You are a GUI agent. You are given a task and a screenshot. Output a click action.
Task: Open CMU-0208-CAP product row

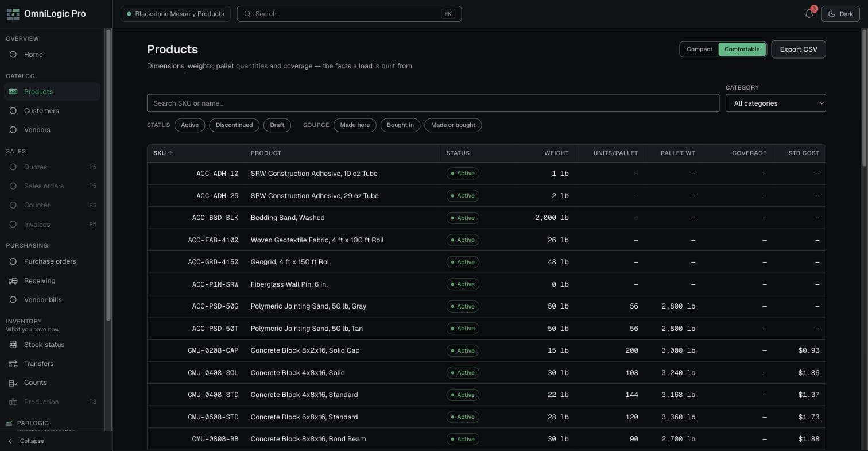486,350
